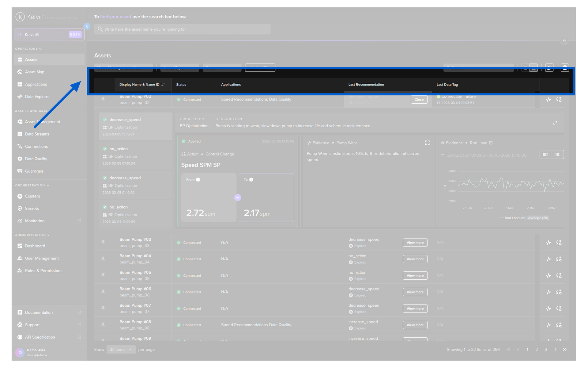
Task: Collapse the sidebar with the arrow button
Action: (x=87, y=26)
